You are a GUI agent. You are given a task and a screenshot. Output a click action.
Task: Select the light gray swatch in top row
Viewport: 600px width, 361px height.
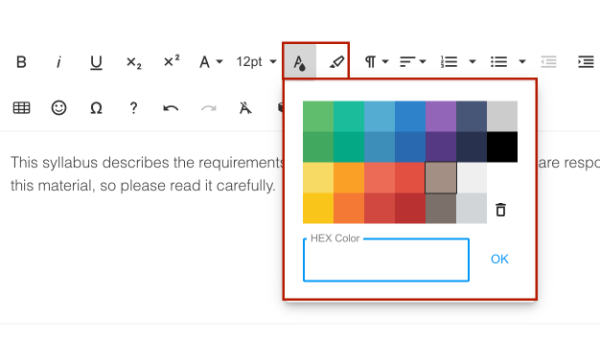click(x=502, y=116)
